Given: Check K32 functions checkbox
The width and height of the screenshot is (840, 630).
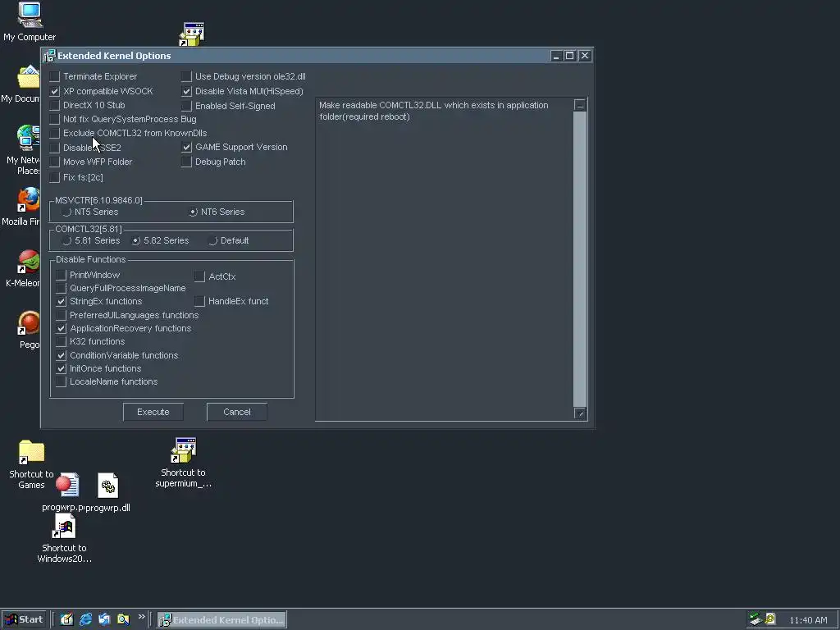Looking at the screenshot, I should click(x=61, y=342).
